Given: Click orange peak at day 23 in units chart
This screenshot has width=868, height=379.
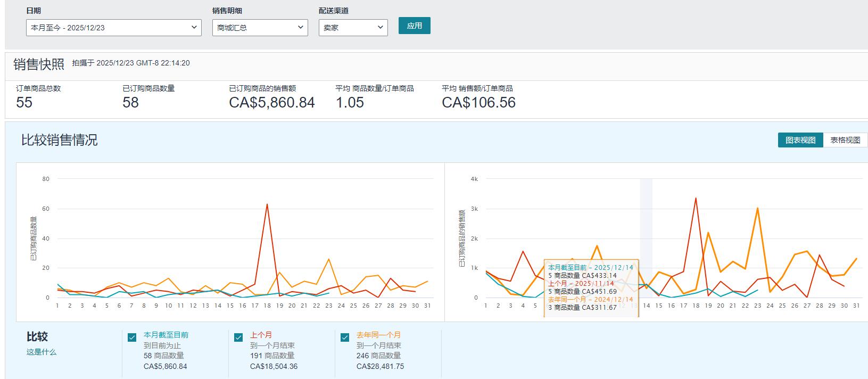Looking at the screenshot, I should 329,259.
